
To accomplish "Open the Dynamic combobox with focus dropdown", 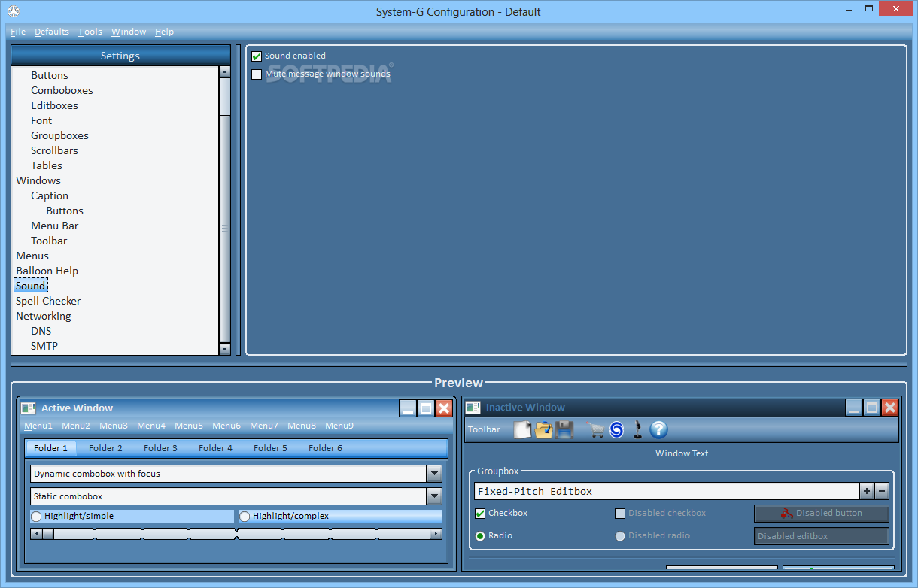I will coord(434,474).
